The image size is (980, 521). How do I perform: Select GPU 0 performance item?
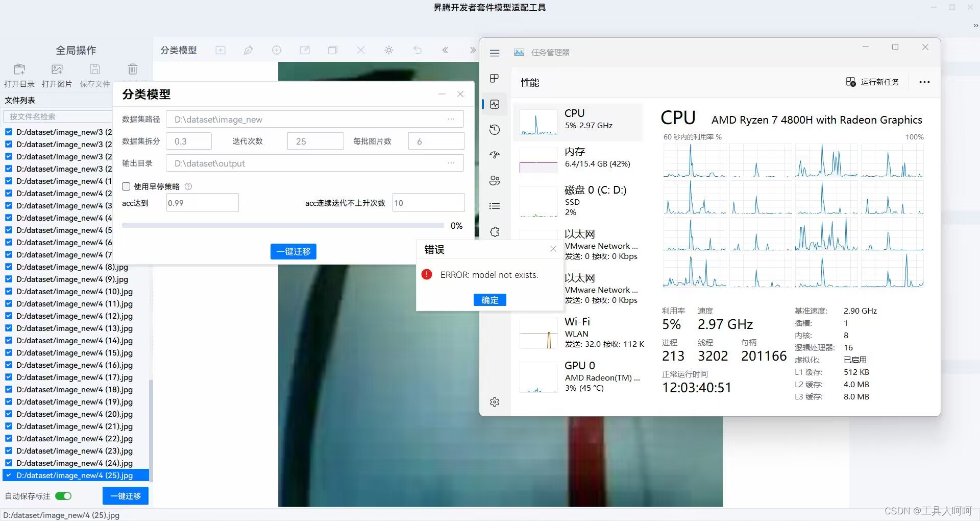[x=578, y=377]
